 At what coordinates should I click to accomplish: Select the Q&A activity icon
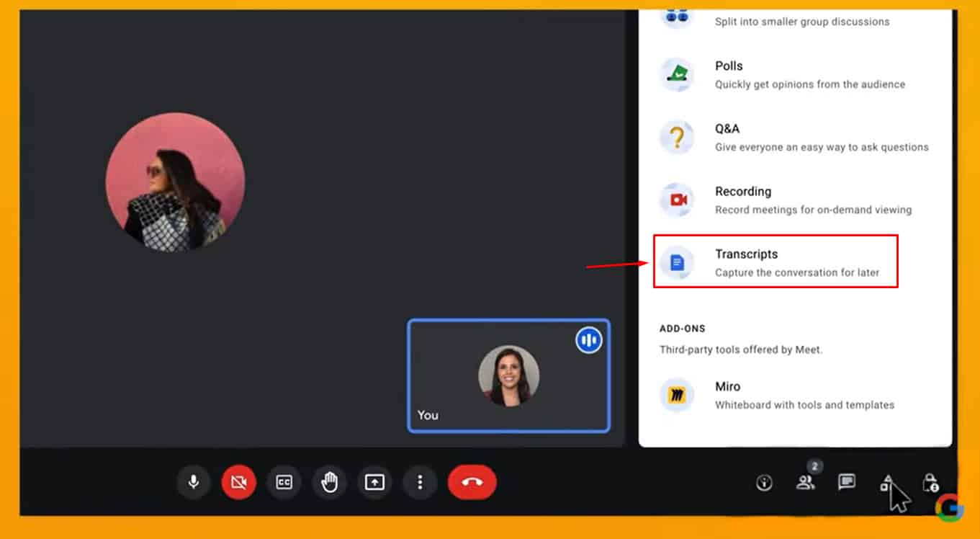coord(676,137)
